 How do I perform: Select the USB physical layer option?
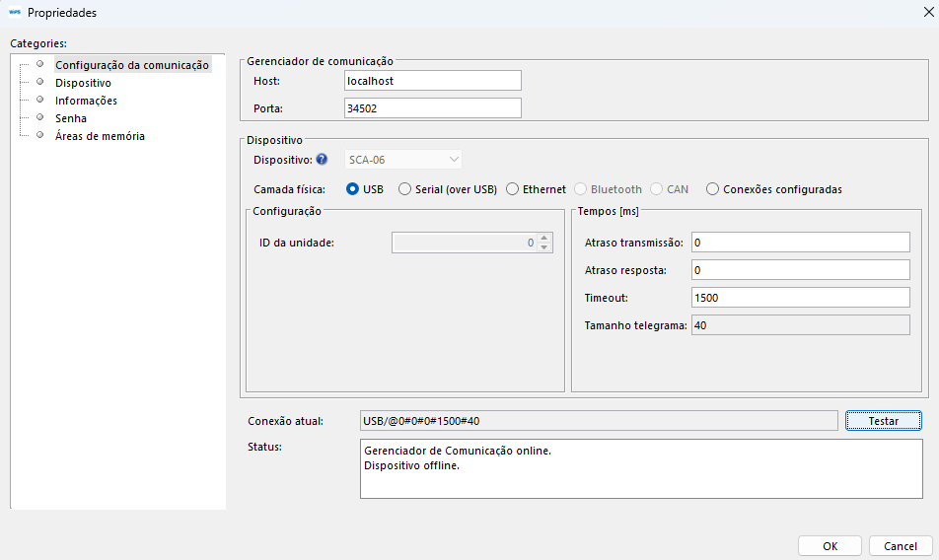pyautogui.click(x=352, y=189)
